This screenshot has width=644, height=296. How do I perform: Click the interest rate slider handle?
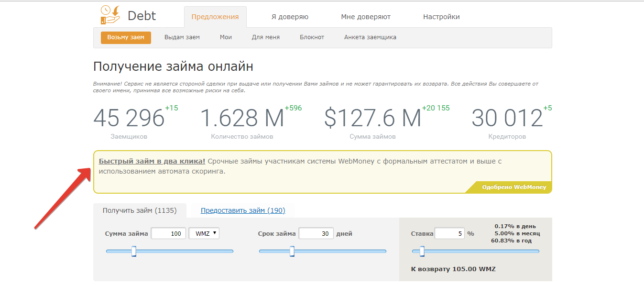point(422,251)
